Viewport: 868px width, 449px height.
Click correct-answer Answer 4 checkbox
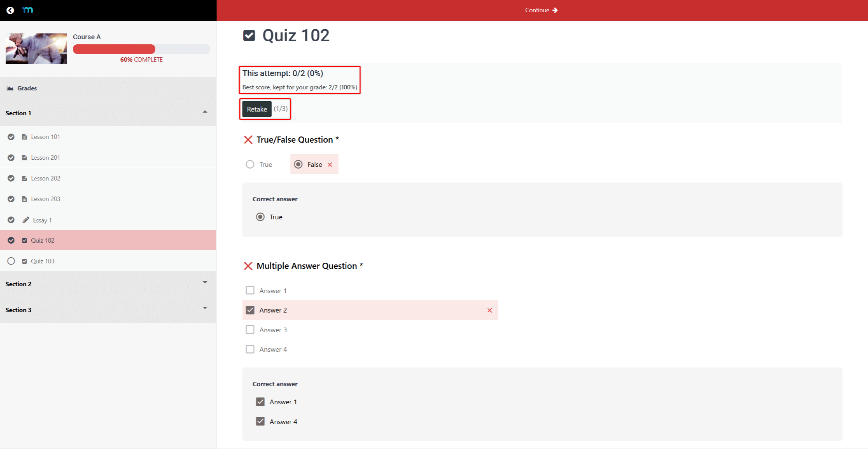click(x=260, y=421)
